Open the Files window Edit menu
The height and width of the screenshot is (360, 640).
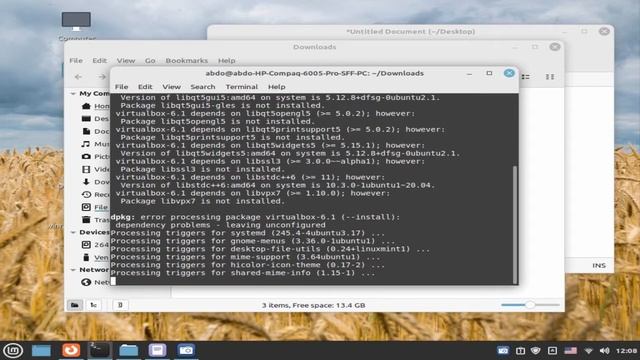(99, 60)
